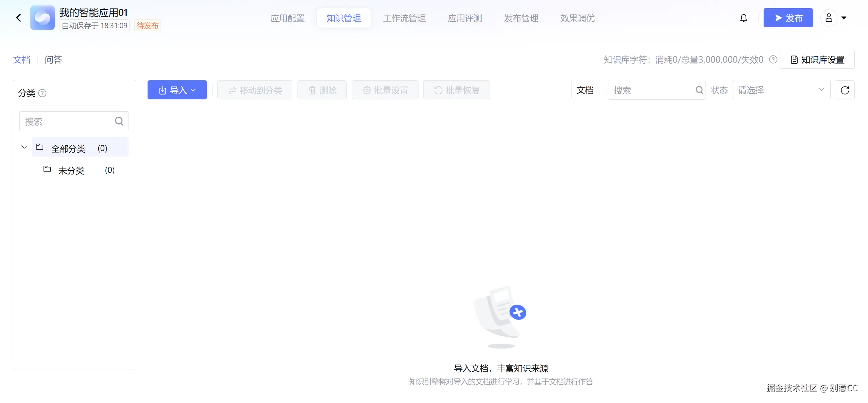Click the user avatar icon
Image resolution: width=868 pixels, height=403 pixels.
(x=829, y=18)
